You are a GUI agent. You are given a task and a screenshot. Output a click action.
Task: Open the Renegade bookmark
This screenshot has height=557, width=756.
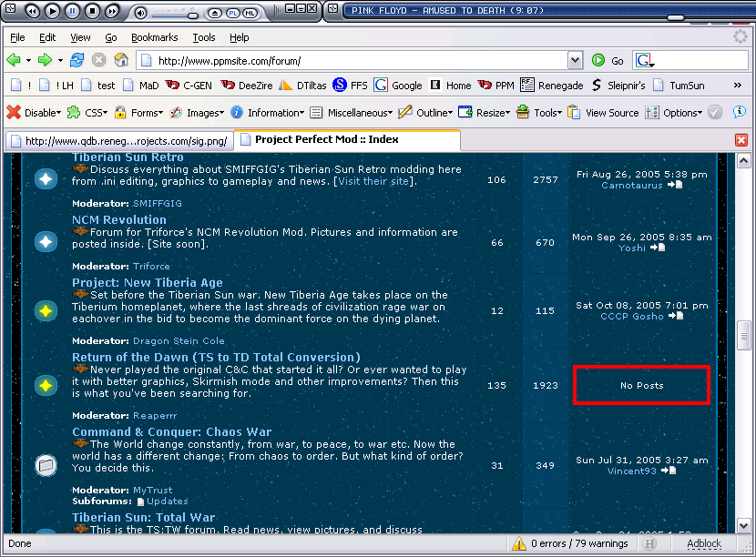(552, 86)
